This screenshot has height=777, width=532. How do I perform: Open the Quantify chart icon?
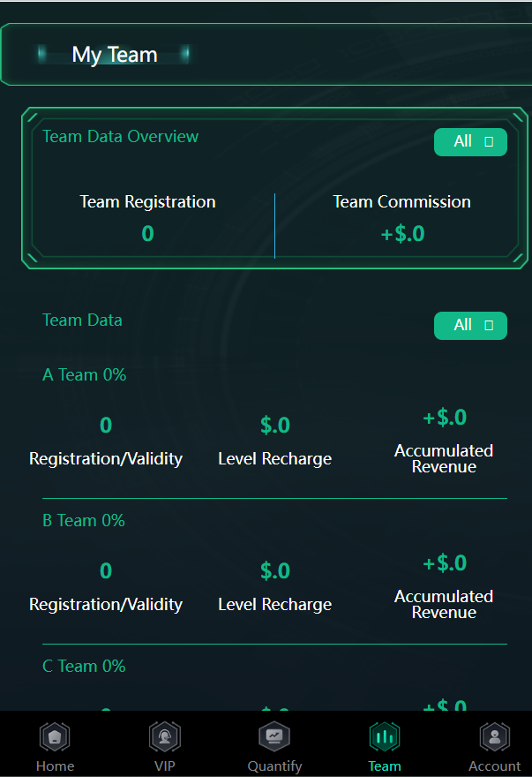click(x=274, y=736)
